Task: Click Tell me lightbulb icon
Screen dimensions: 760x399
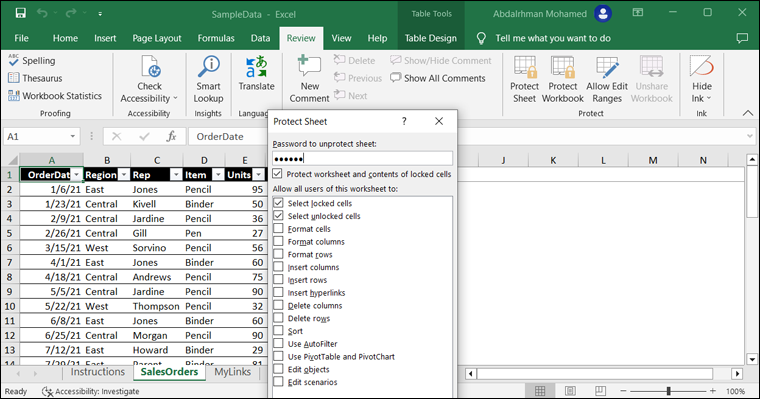Action: [481, 38]
